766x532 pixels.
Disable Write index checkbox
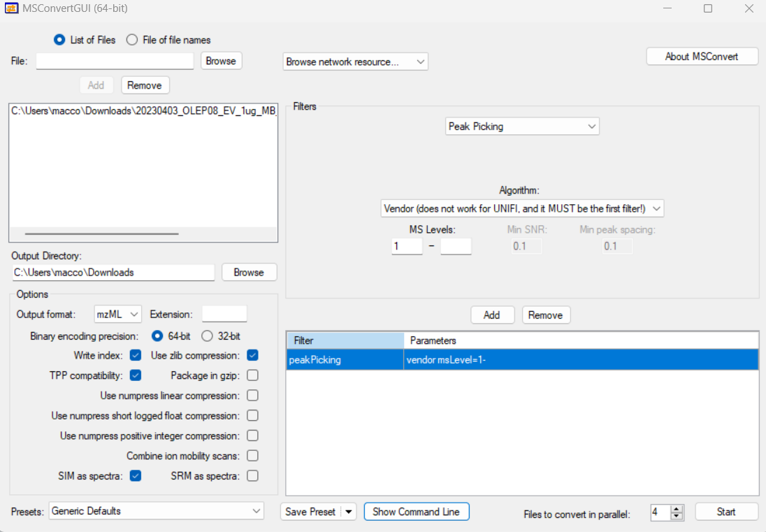coord(136,356)
